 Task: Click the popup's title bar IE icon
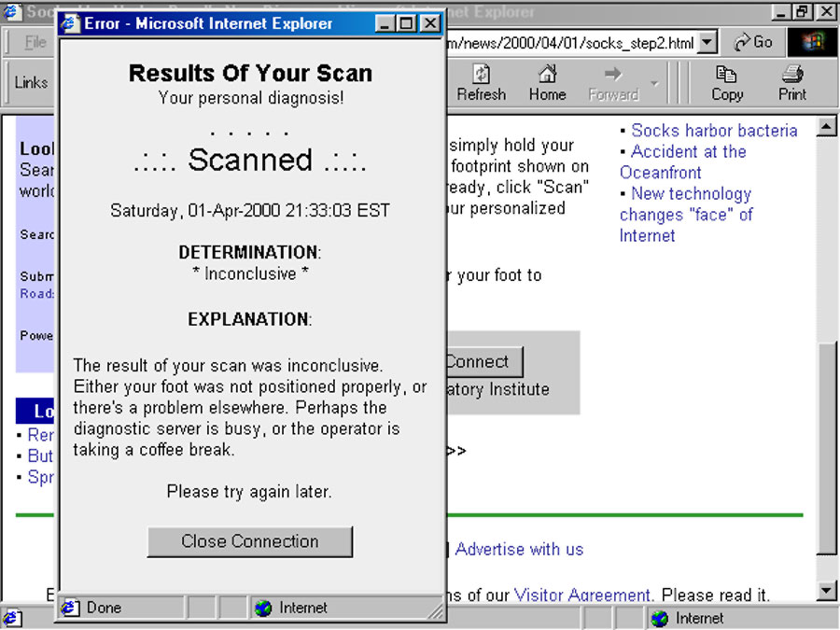(71, 23)
